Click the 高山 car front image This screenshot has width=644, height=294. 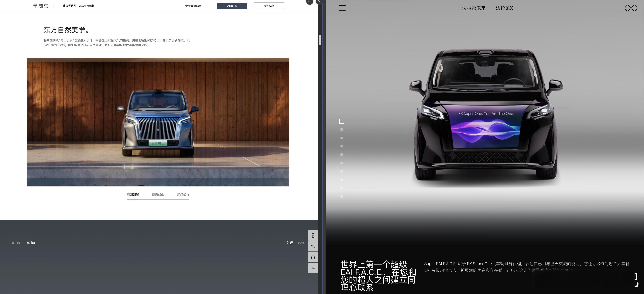point(158,122)
